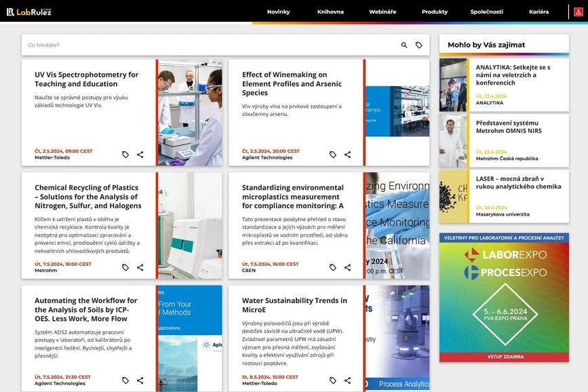Click 'VSTUP ZDARMA' on expo banner
The image size is (588, 392).
pos(505,357)
